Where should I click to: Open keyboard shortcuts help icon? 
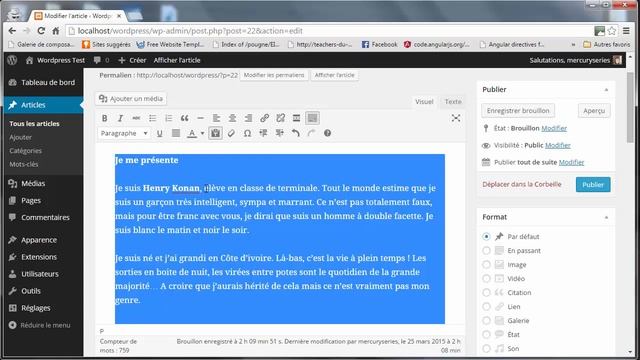pos(327,133)
